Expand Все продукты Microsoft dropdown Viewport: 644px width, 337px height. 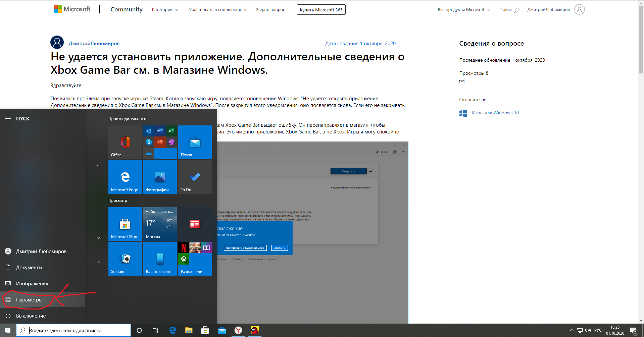pos(463,10)
